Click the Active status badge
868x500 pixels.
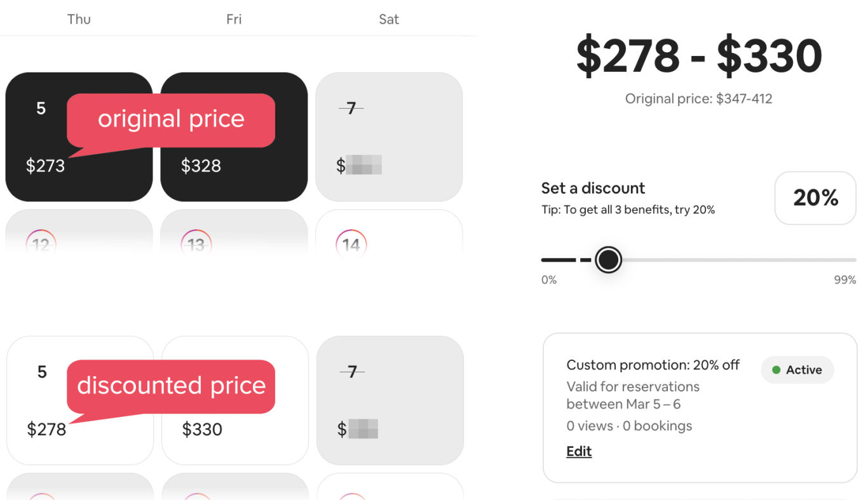click(797, 370)
